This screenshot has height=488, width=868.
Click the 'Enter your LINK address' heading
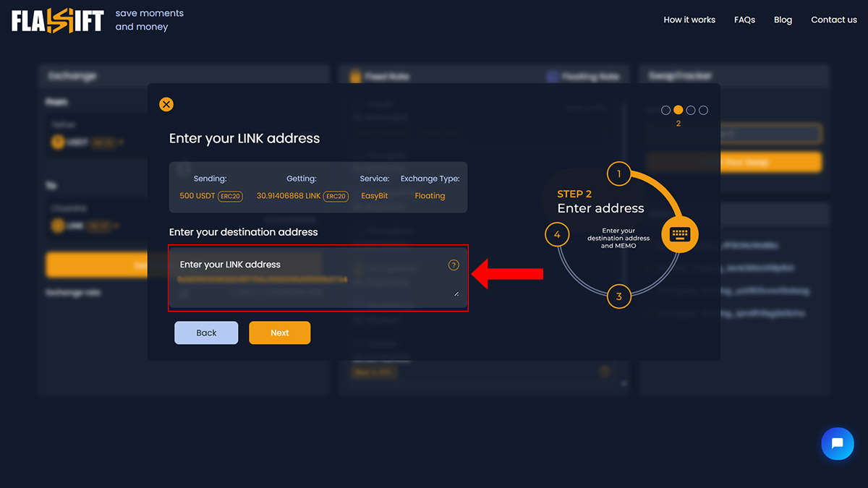point(244,138)
